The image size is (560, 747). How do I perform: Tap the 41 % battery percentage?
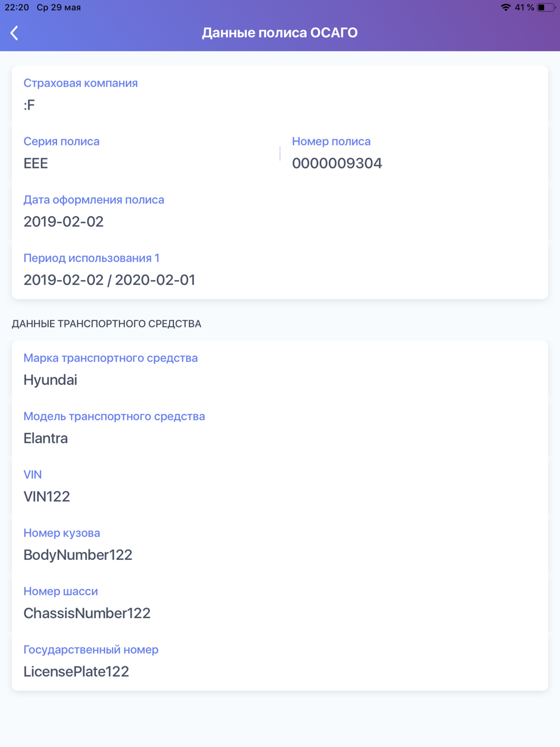524,7
